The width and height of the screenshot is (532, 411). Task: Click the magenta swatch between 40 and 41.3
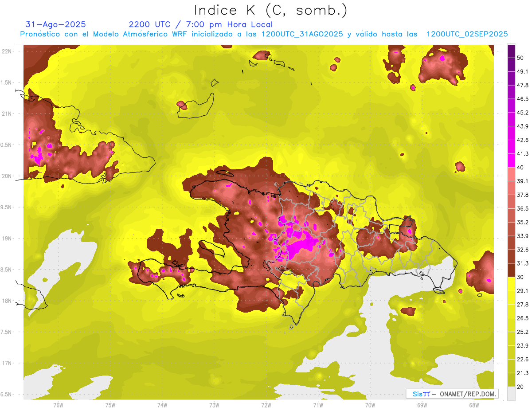511,160
